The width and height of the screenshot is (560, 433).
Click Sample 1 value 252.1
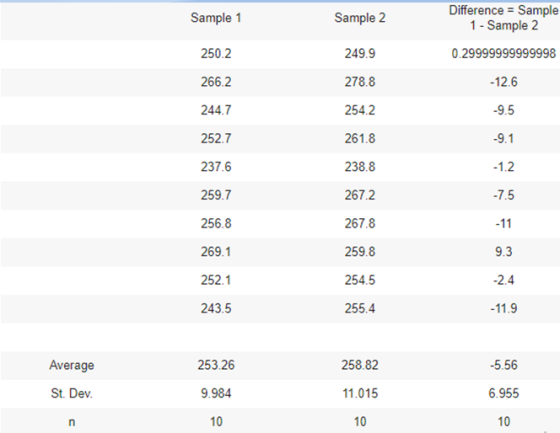(216, 280)
